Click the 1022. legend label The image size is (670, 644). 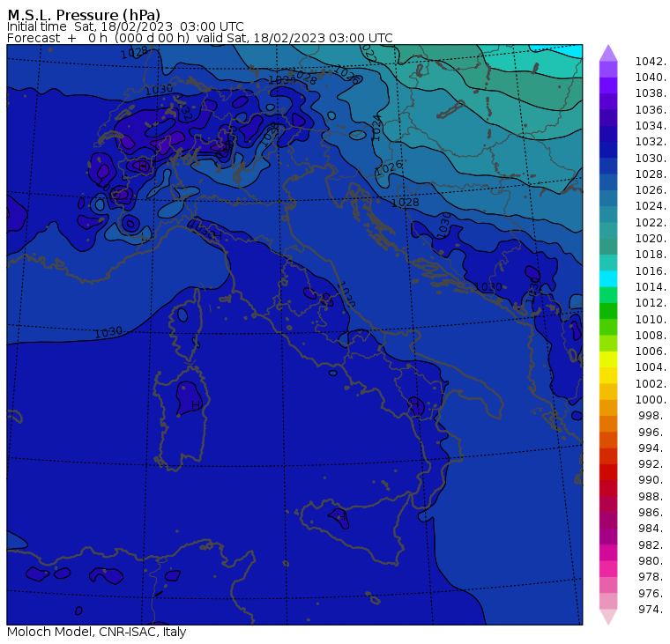click(651, 223)
